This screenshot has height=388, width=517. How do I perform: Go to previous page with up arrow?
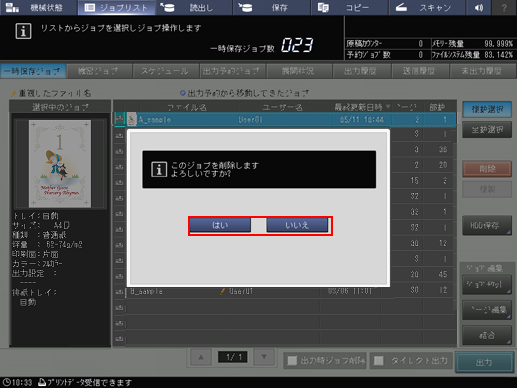[x=201, y=357]
